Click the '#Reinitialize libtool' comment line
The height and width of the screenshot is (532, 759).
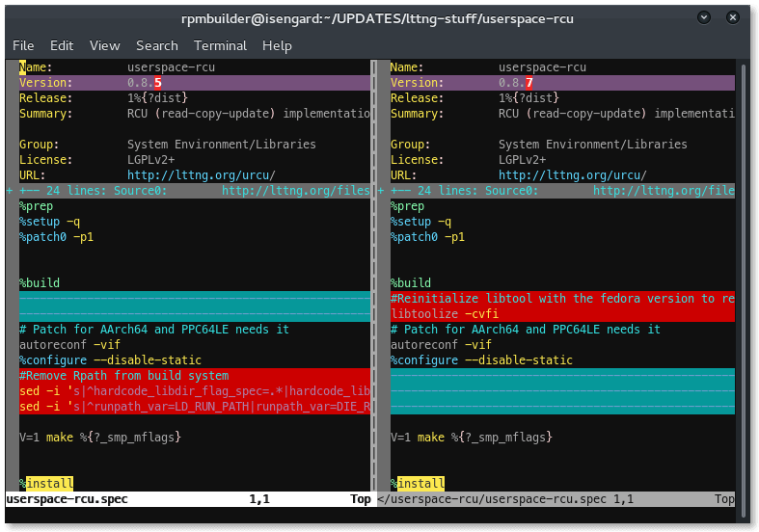point(562,299)
